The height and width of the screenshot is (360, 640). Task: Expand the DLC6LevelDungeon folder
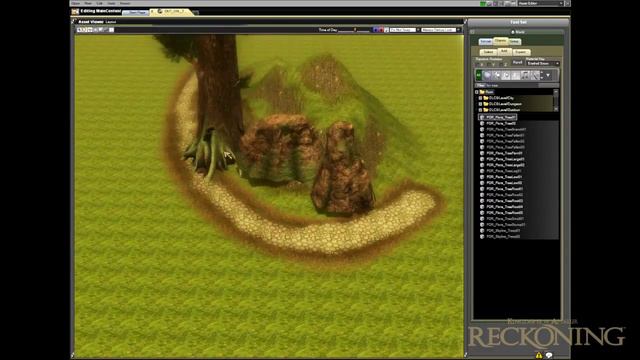point(480,104)
